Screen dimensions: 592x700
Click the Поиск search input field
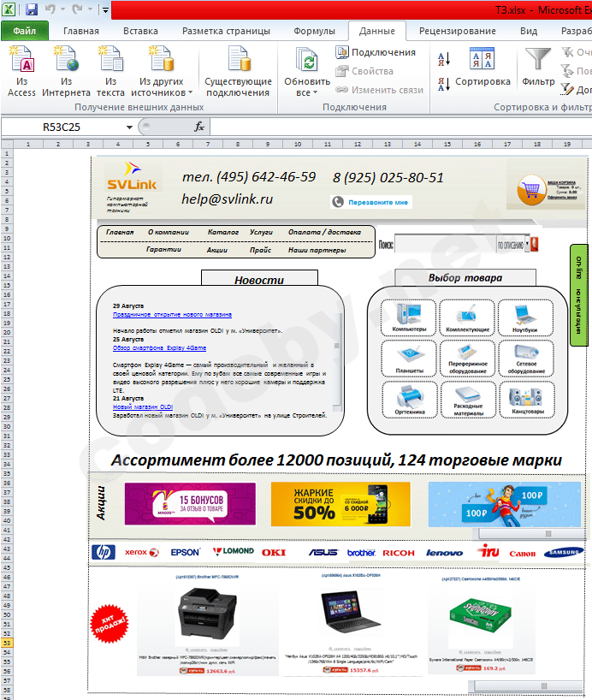pos(445,244)
